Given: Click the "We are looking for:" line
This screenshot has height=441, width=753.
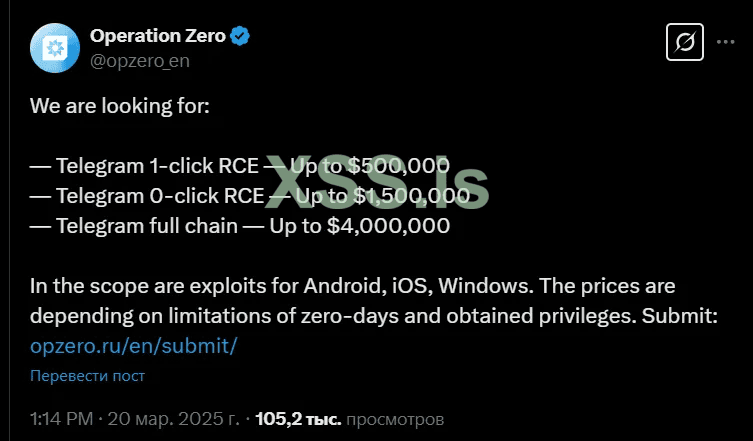Looking at the screenshot, I should point(119,105).
